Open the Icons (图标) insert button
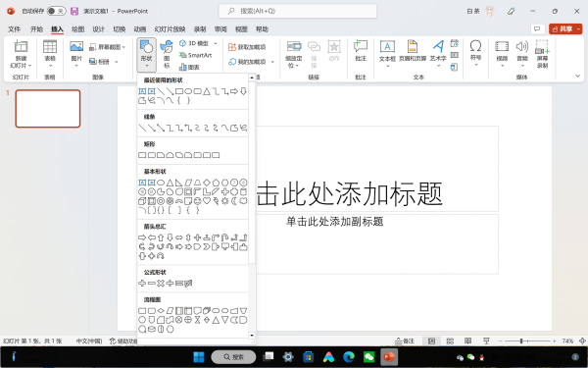Image resolution: width=588 pixels, height=368 pixels. (x=167, y=55)
